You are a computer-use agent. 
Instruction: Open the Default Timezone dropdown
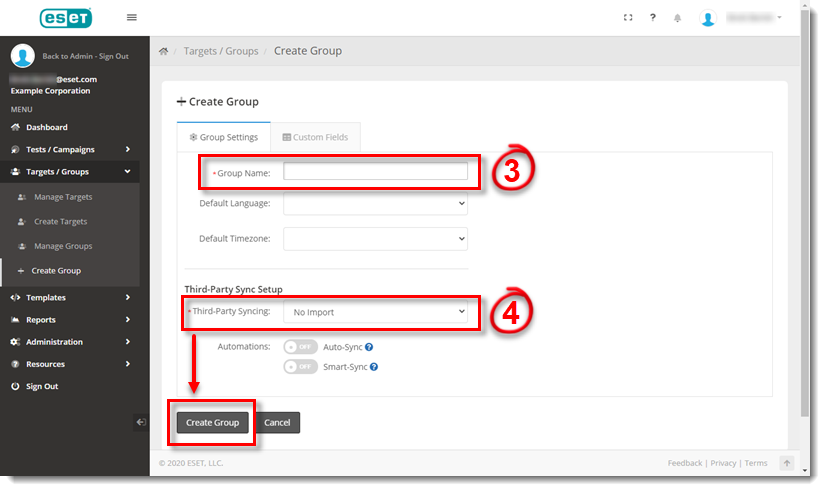(375, 239)
